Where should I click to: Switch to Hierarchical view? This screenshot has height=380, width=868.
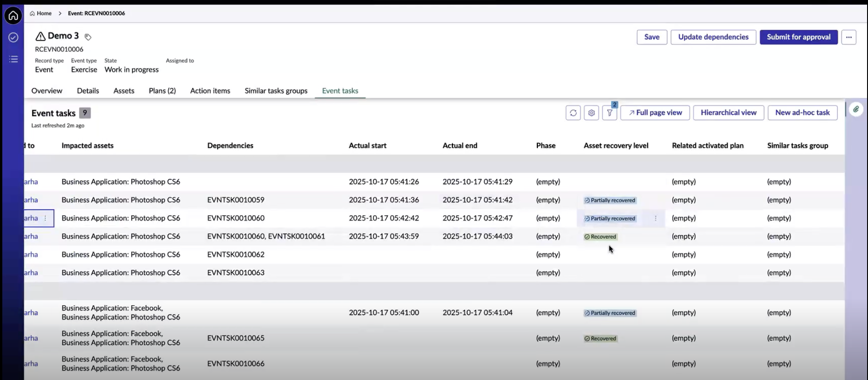(728, 113)
